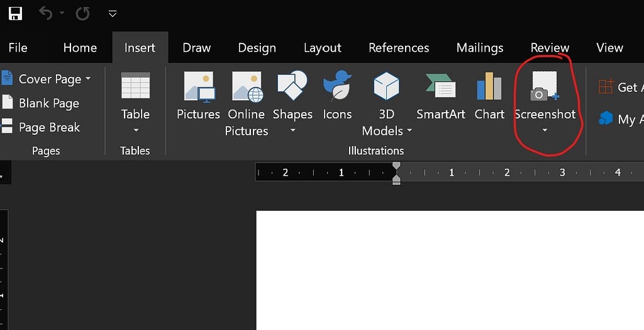Switch to the Design tab
The height and width of the screenshot is (330, 644).
(257, 48)
